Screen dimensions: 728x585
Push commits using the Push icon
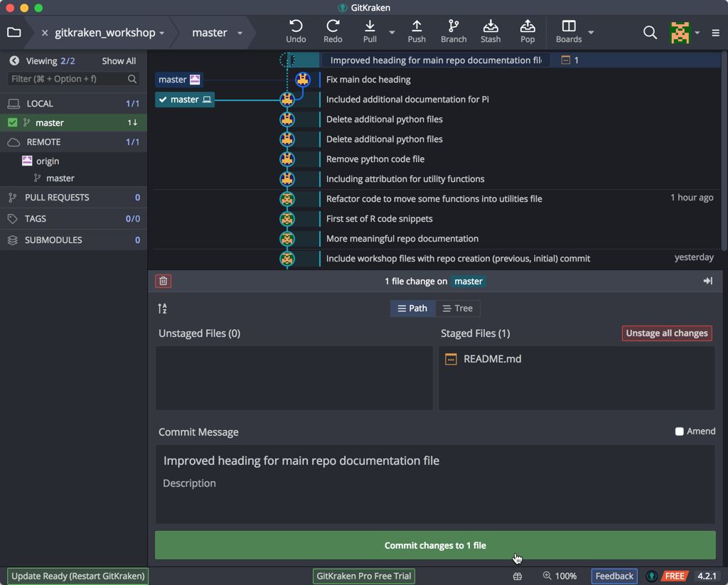coord(417,26)
